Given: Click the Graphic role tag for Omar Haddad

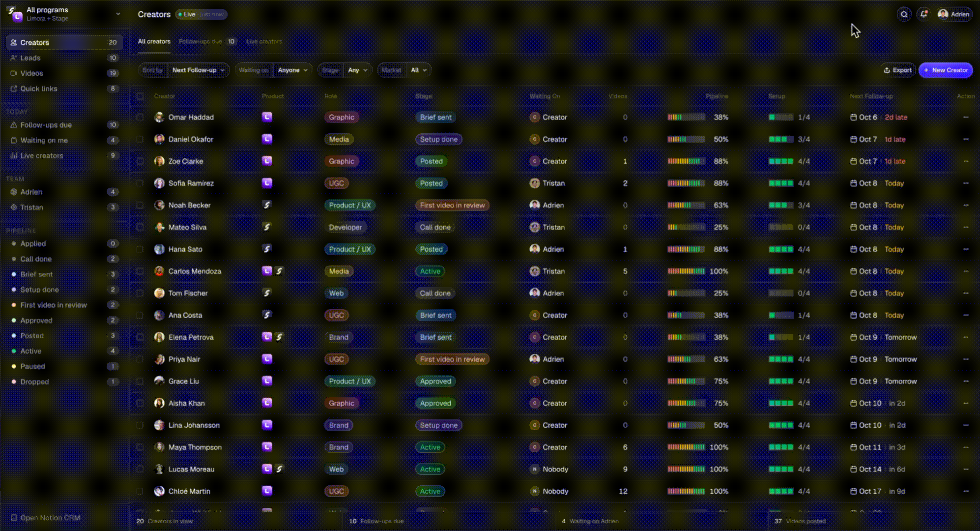Looking at the screenshot, I should point(342,117).
